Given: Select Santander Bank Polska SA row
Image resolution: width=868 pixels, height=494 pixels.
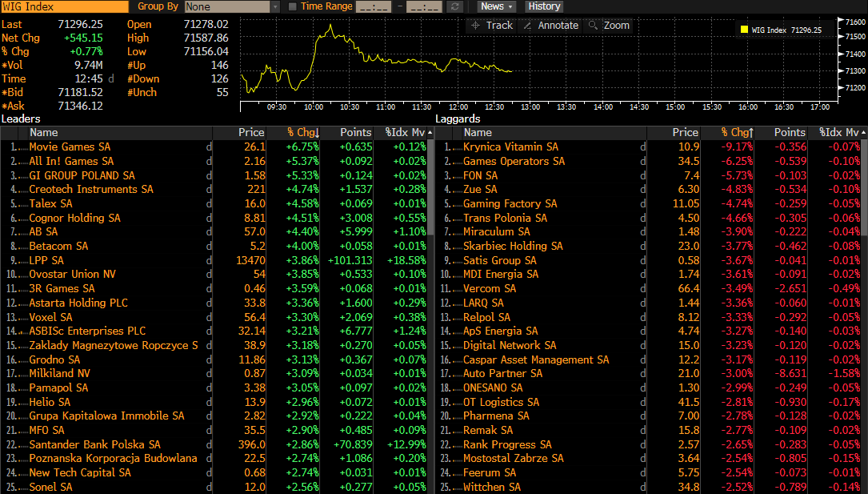Looking at the screenshot, I should [94, 444].
